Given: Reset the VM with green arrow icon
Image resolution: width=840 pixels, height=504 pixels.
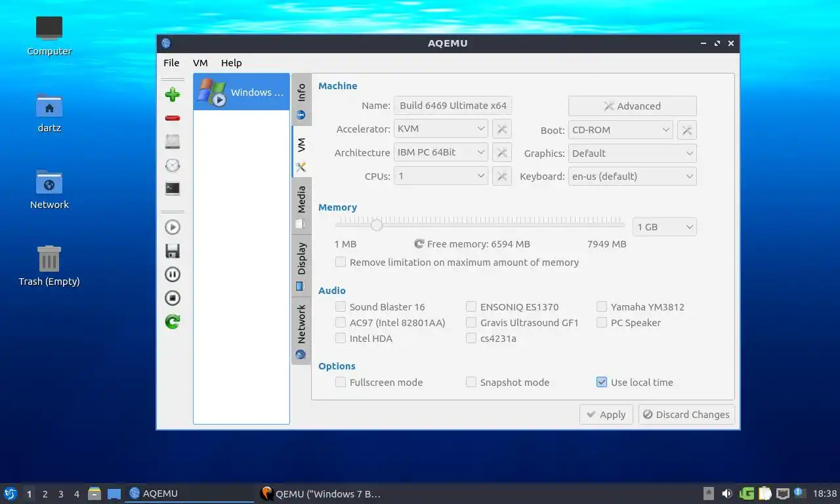Looking at the screenshot, I should point(173,322).
